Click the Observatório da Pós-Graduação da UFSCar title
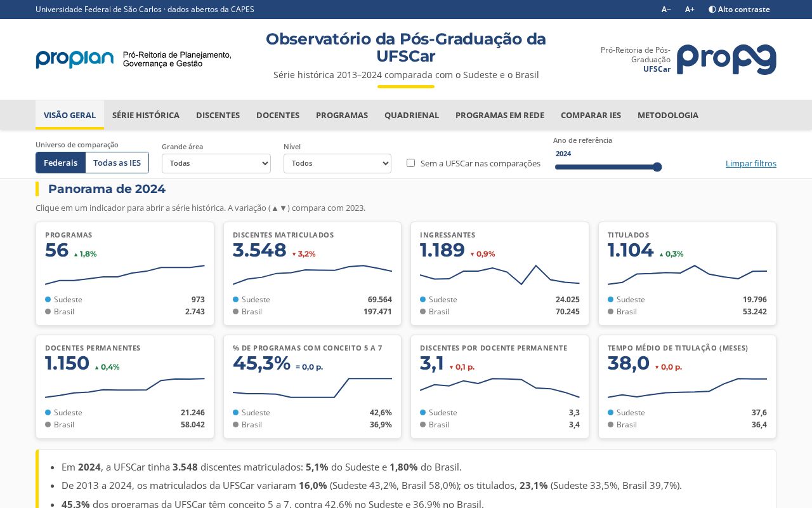Image resolution: width=812 pixels, height=508 pixels. [406, 48]
